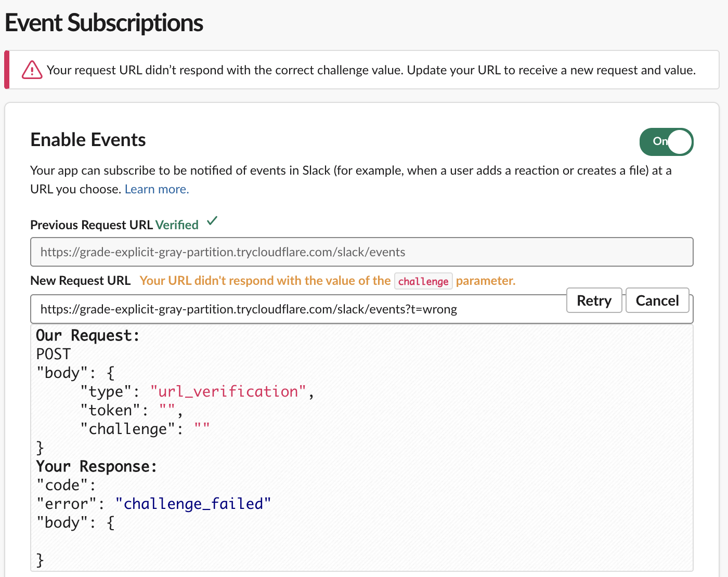The width and height of the screenshot is (728, 577).
Task: Click the "POST" method text
Action: [x=54, y=355]
